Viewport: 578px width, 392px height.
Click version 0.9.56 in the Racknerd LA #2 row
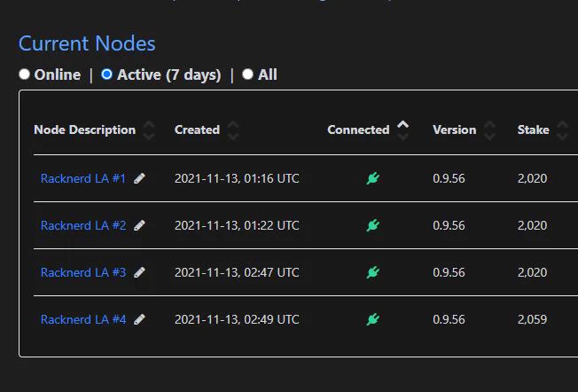tap(449, 225)
